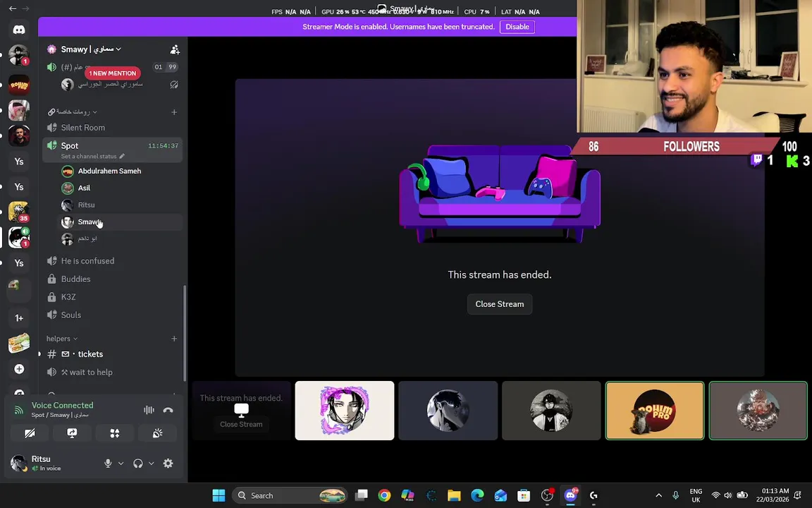
Task: Deafen using the headphones icon
Action: click(x=137, y=464)
